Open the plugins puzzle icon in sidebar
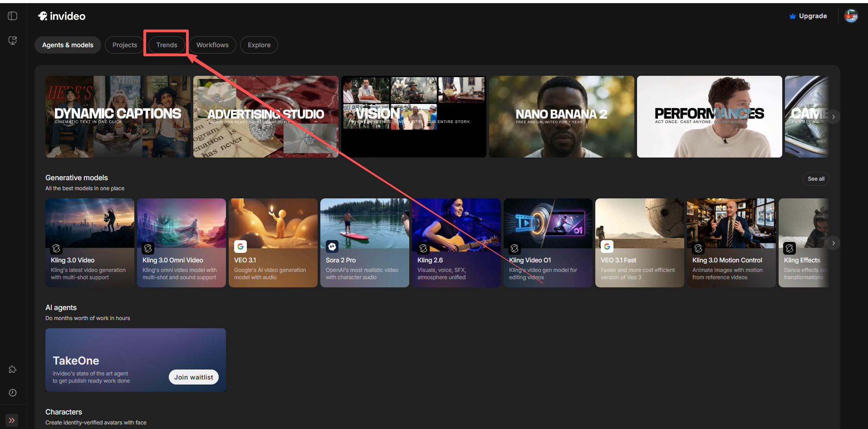The height and width of the screenshot is (429, 868). click(x=13, y=370)
